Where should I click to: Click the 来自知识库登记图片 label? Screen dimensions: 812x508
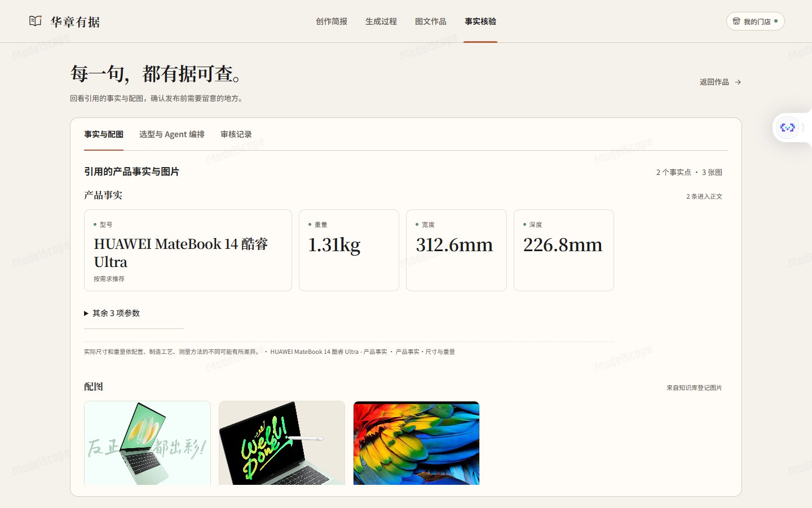[x=694, y=388]
